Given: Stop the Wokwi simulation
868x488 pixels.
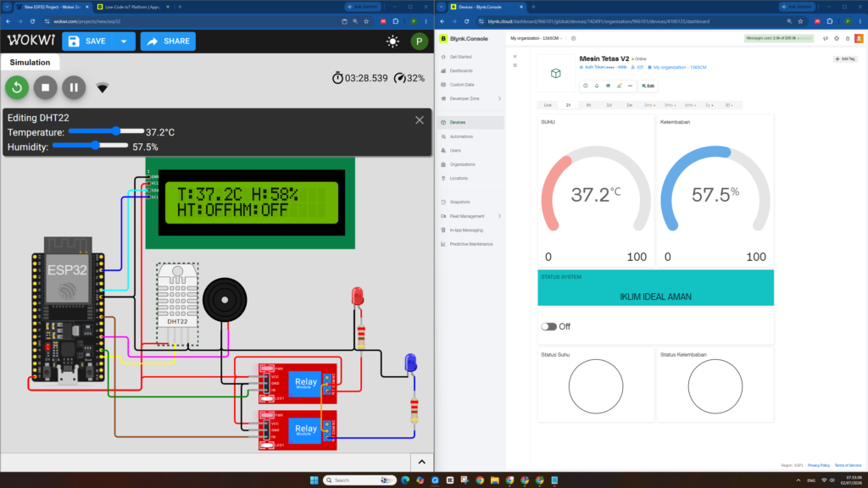Looking at the screenshot, I should (x=46, y=87).
